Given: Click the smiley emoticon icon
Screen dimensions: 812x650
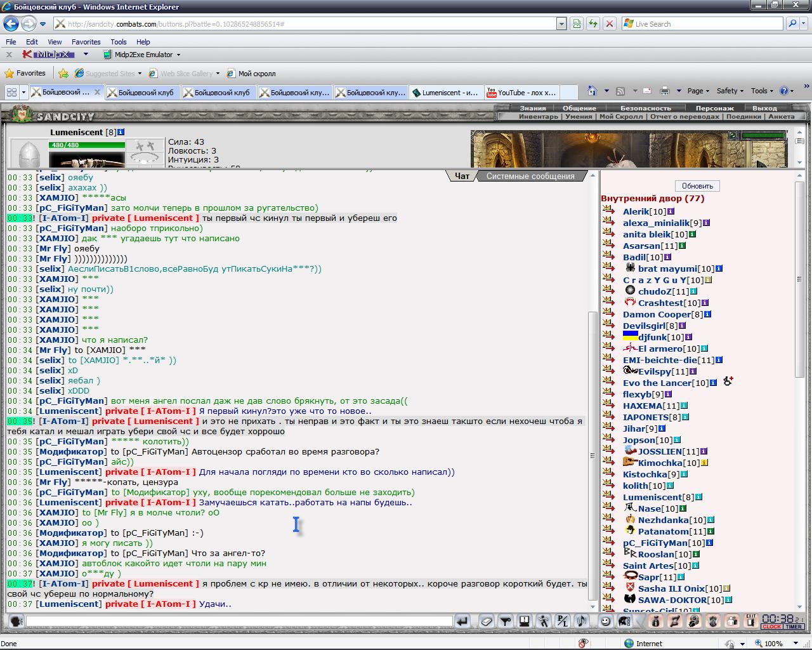Looking at the screenshot, I should pyautogui.click(x=605, y=621).
